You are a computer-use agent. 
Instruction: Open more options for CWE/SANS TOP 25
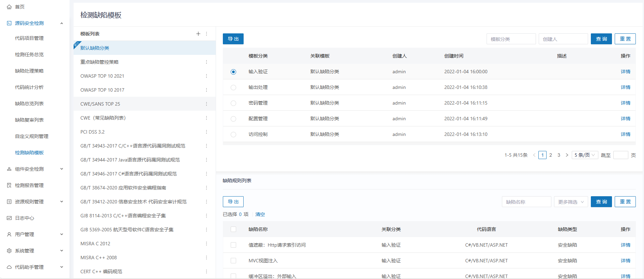(206, 104)
